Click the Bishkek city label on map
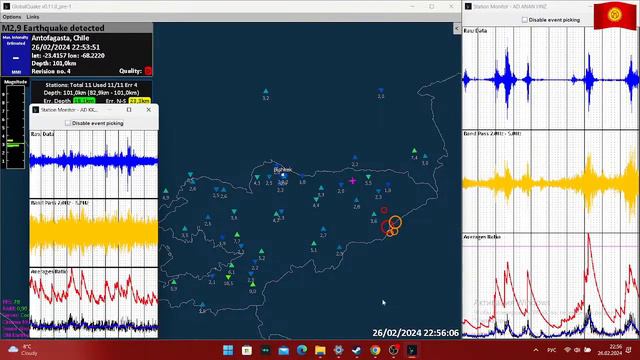This screenshot has width=640, height=360. 283,170
